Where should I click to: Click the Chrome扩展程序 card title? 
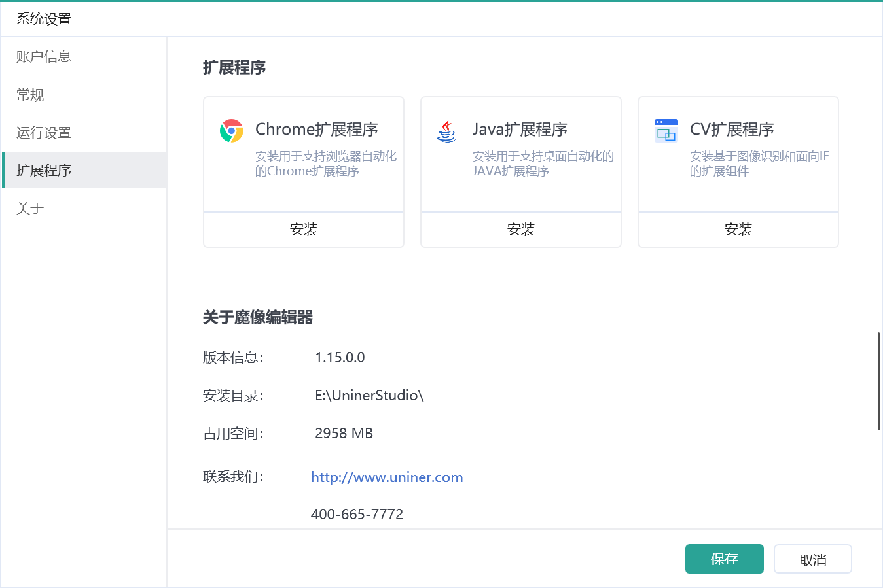pyautogui.click(x=317, y=130)
